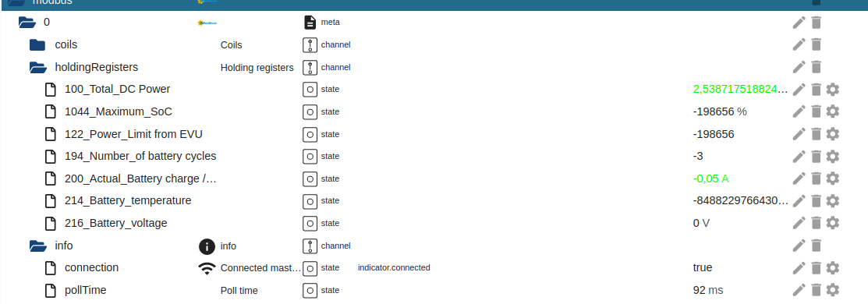Open settings gear for 214_Battery_temperature
This screenshot has width=868, height=304.
[x=833, y=201]
